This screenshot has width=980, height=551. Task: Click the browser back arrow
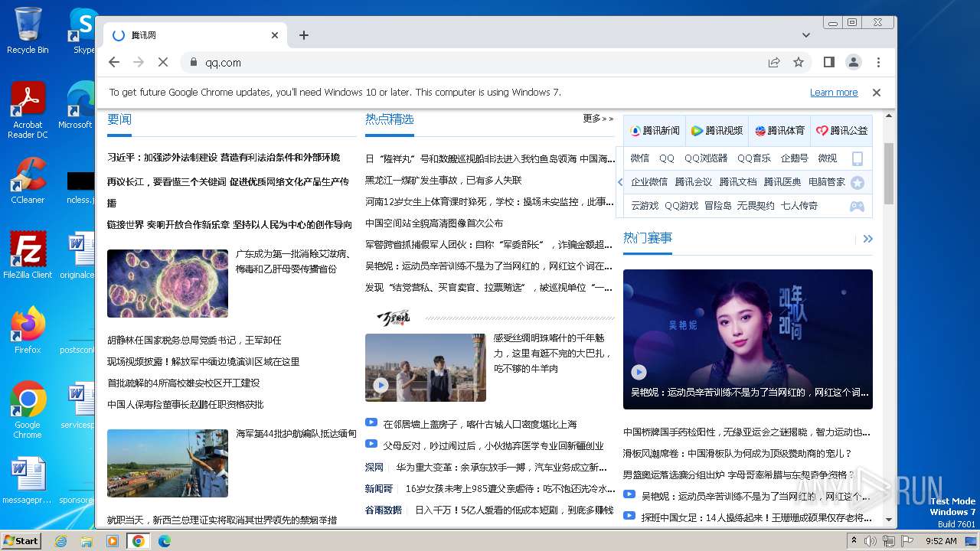click(x=114, y=62)
